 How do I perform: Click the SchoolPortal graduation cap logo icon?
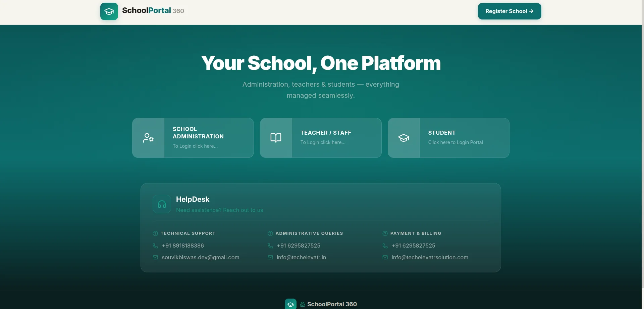(109, 11)
